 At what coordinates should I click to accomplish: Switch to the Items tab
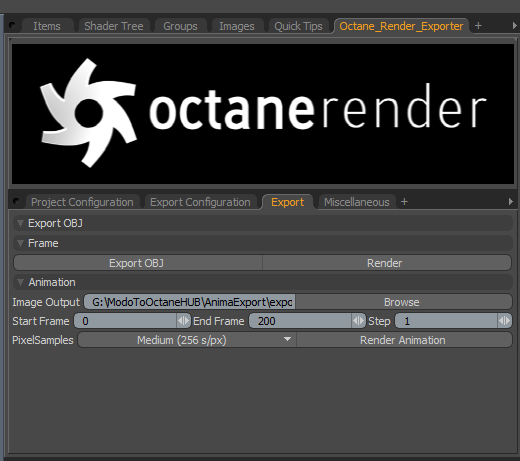click(47, 26)
